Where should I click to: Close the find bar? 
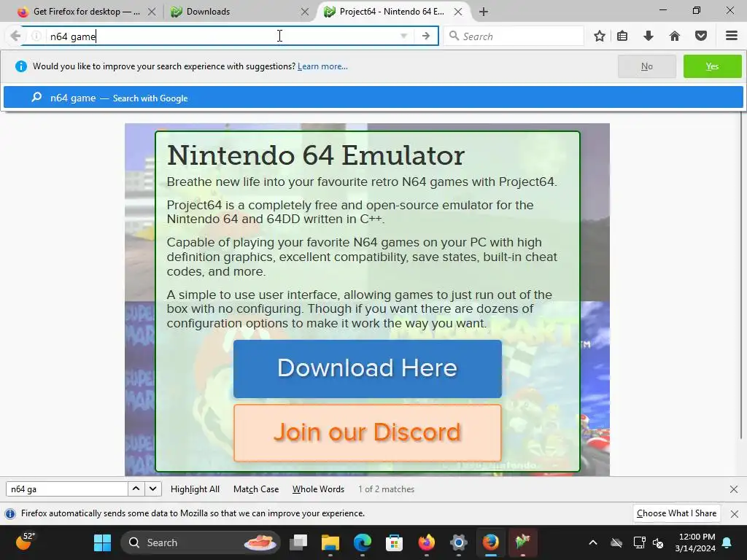click(x=734, y=489)
